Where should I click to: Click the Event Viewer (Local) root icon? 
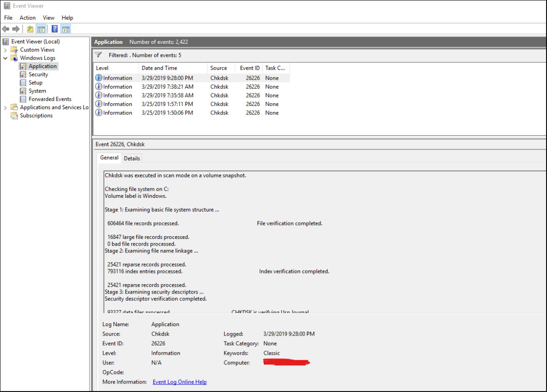[6, 42]
